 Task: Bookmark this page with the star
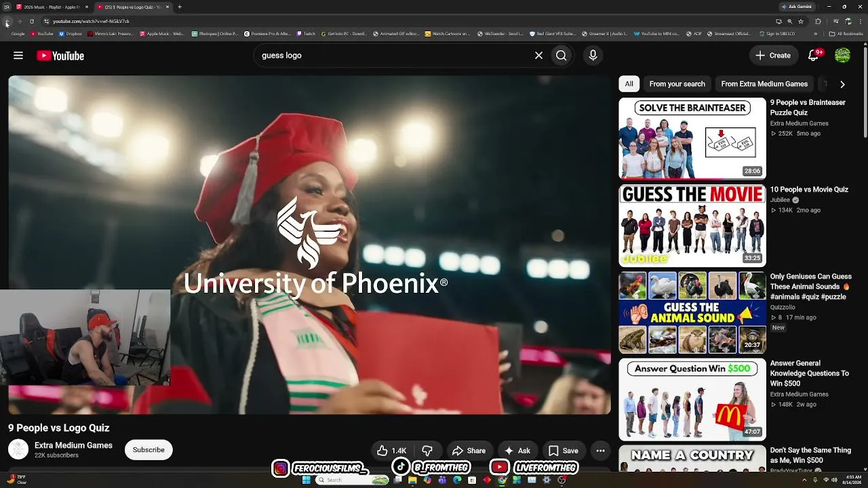(x=801, y=22)
